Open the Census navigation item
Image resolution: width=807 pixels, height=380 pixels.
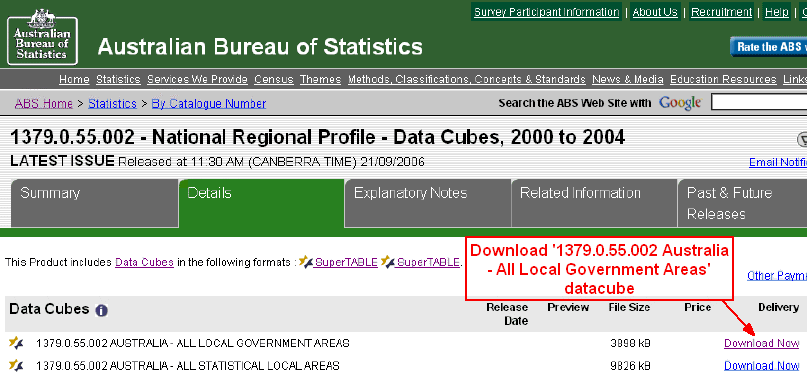pos(274,79)
